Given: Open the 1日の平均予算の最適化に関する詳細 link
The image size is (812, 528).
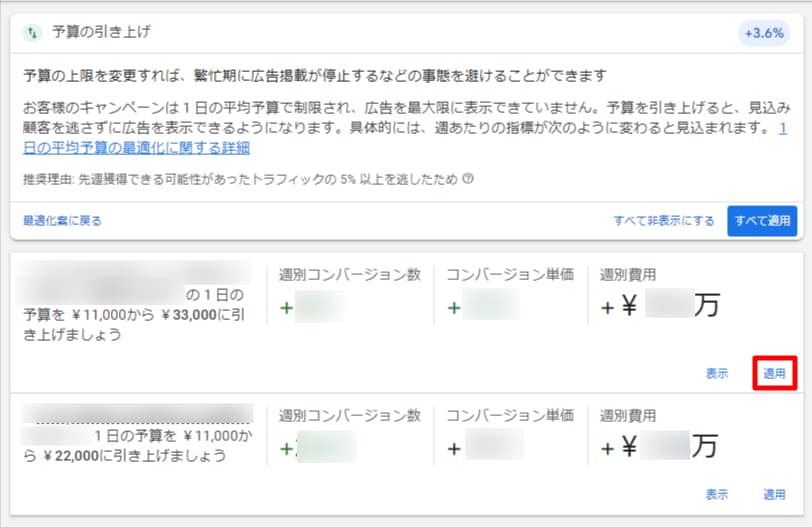Looking at the screenshot, I should 136,148.
